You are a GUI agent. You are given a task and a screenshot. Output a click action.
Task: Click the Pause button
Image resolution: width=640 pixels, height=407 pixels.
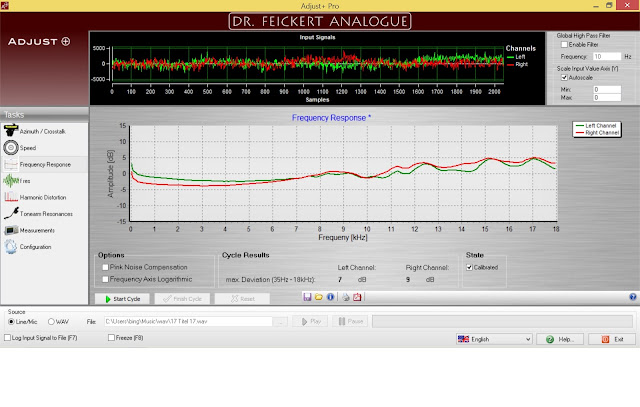[x=350, y=322]
